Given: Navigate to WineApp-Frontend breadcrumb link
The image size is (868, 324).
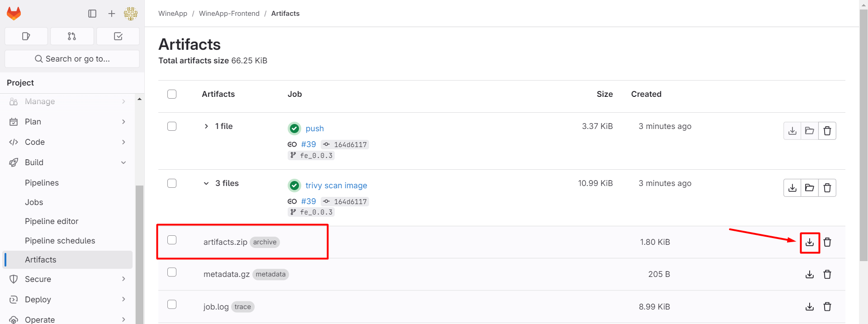Looking at the screenshot, I should 229,14.
